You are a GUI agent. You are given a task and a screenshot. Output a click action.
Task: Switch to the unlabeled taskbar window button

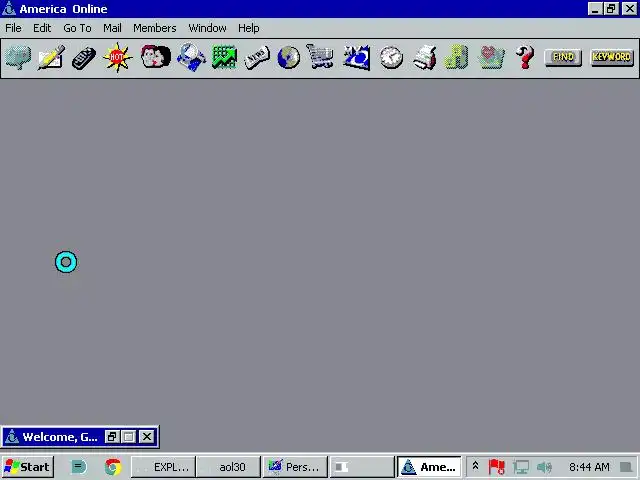click(x=362, y=467)
